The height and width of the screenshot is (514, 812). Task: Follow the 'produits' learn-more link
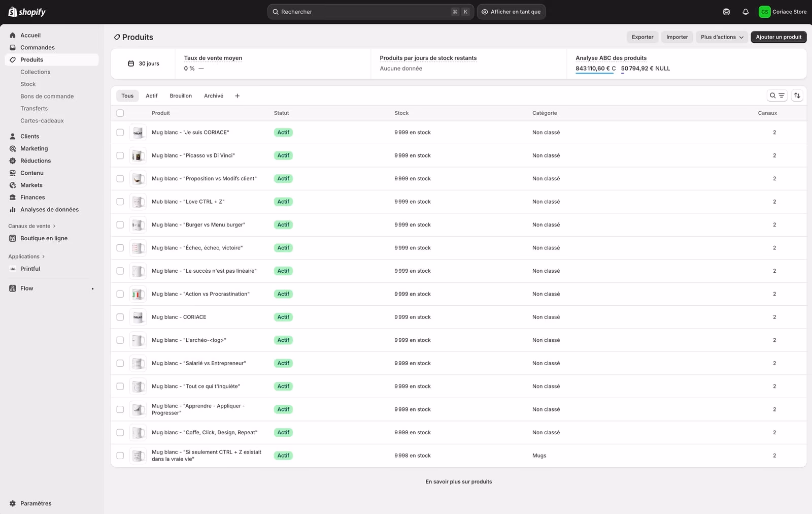pos(482,481)
